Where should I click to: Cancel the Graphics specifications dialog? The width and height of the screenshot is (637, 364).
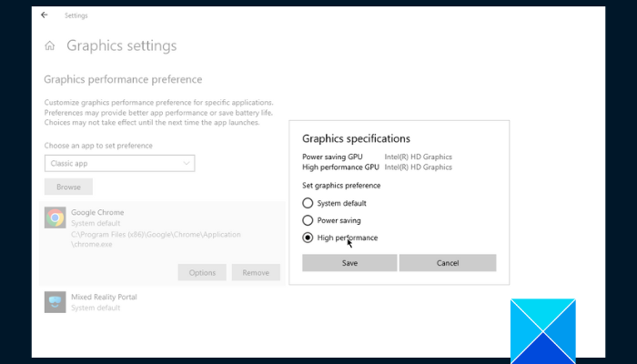click(x=448, y=262)
